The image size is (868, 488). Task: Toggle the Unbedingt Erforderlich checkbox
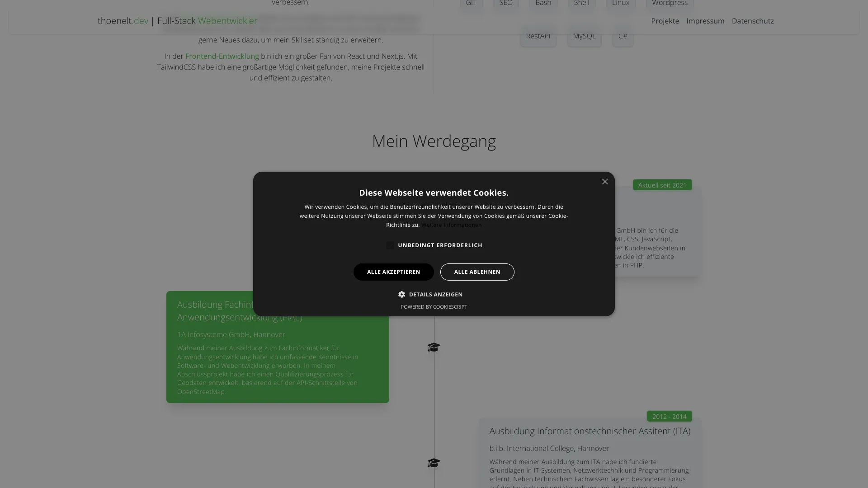coord(390,245)
